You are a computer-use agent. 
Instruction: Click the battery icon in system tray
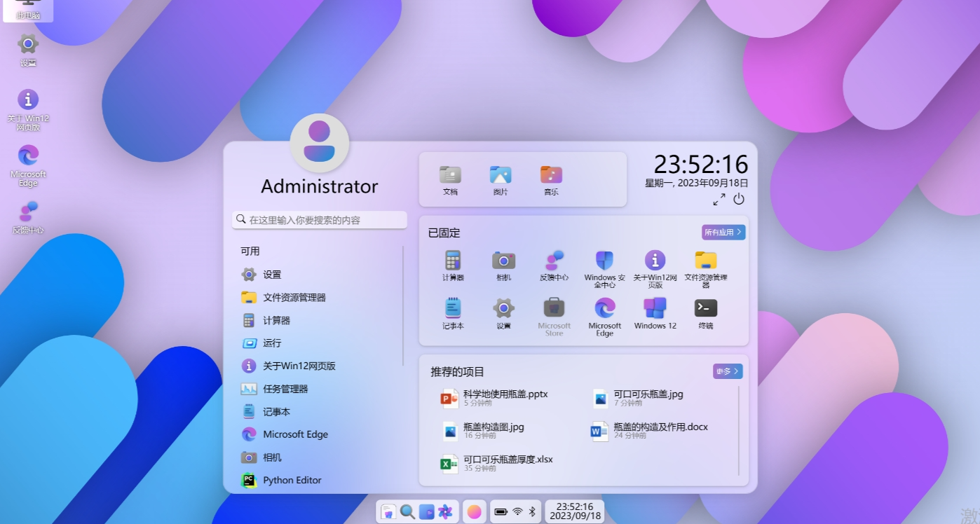[x=501, y=512]
